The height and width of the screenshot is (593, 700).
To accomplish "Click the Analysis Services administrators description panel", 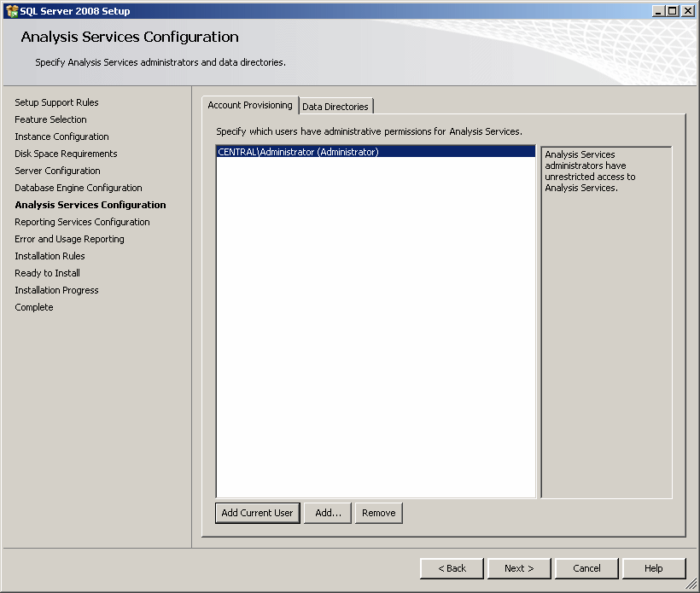I will click(606, 323).
